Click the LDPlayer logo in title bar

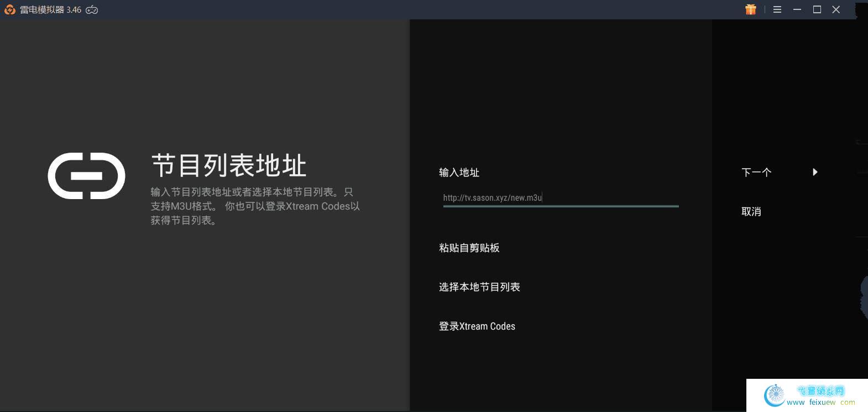pyautogui.click(x=10, y=9)
